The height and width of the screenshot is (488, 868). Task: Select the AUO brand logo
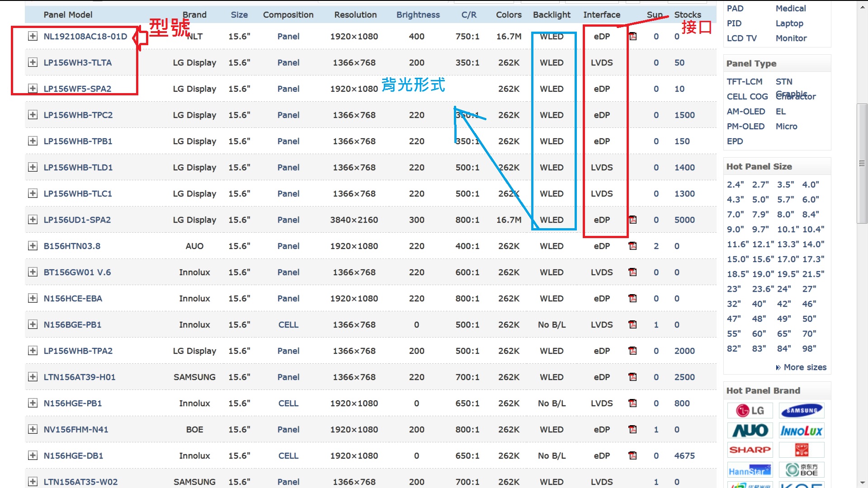coord(750,430)
